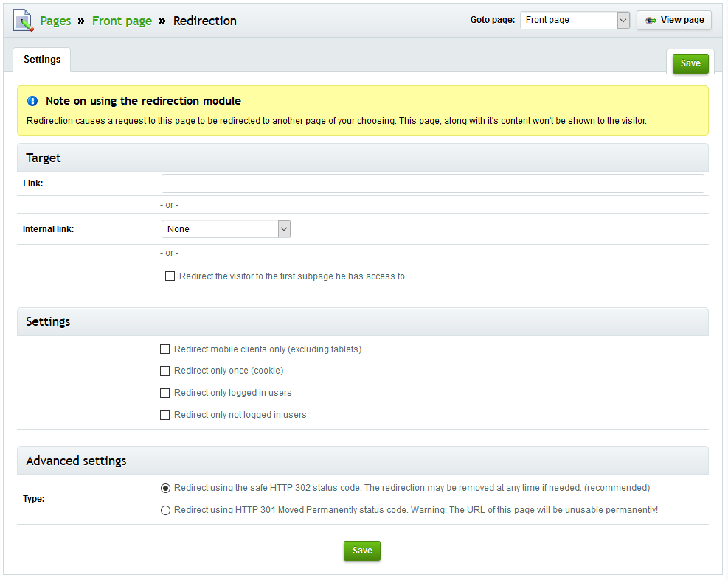Click the page edit icon beside Pages
This screenshot has width=728, height=580.
(x=23, y=21)
